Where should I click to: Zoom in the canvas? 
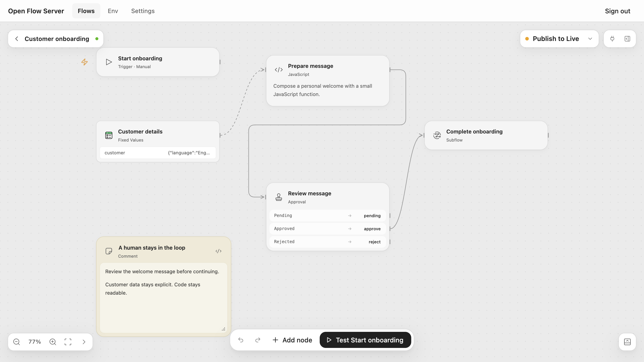pos(53,342)
